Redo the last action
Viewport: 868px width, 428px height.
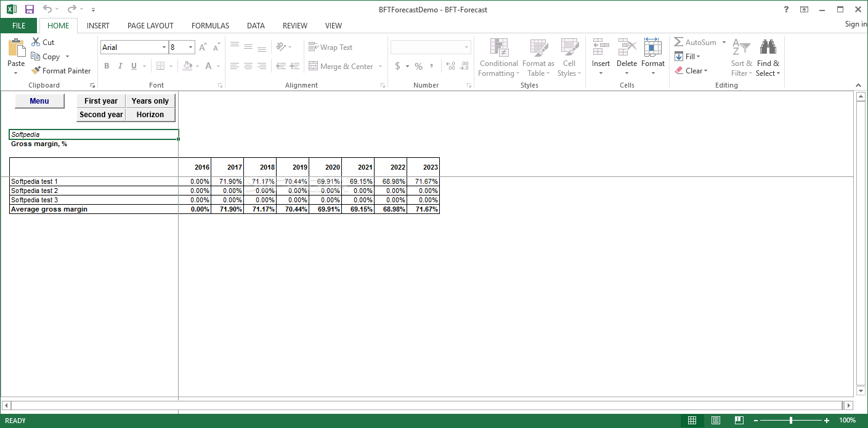coord(71,9)
